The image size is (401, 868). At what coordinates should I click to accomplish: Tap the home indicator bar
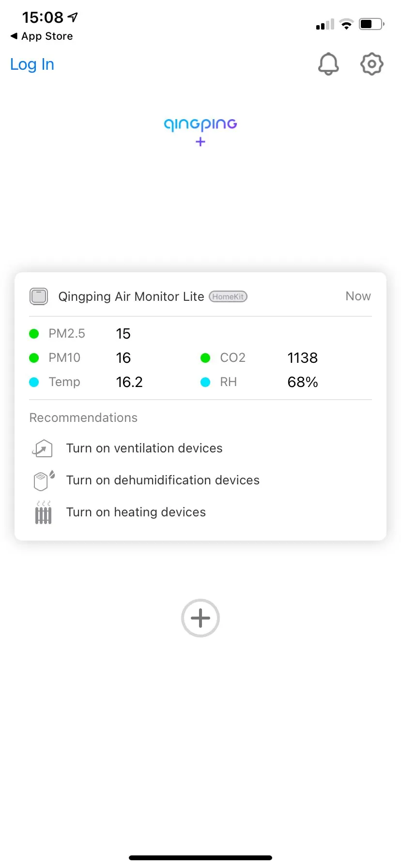point(200,858)
